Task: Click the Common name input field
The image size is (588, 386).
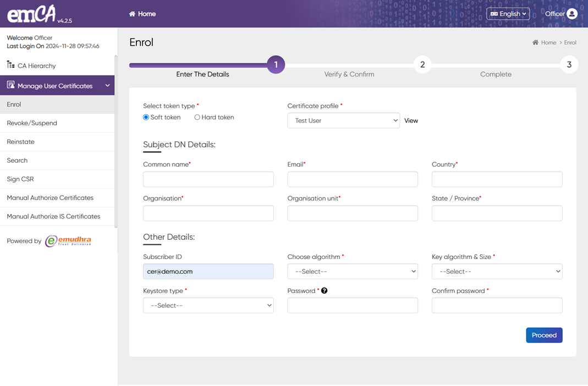Action: click(208, 179)
